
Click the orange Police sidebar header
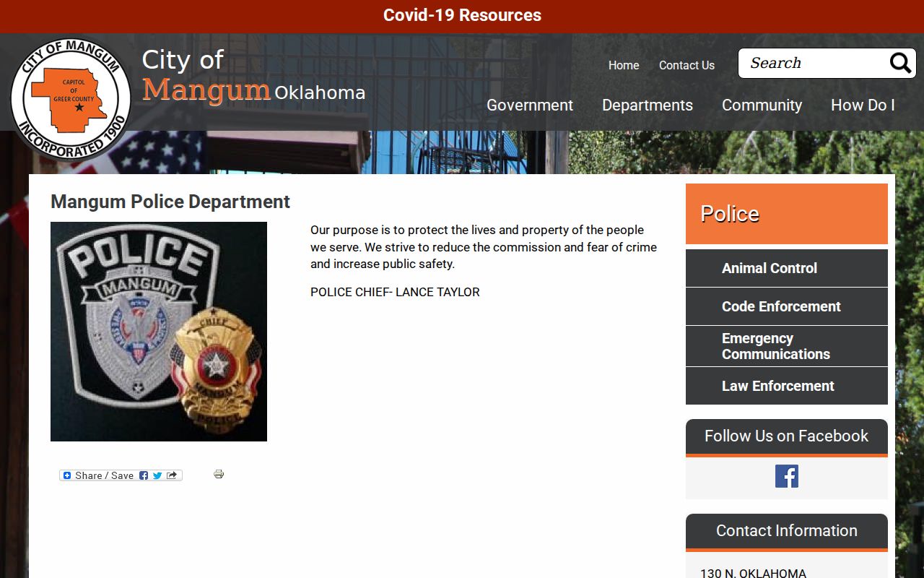pos(787,214)
